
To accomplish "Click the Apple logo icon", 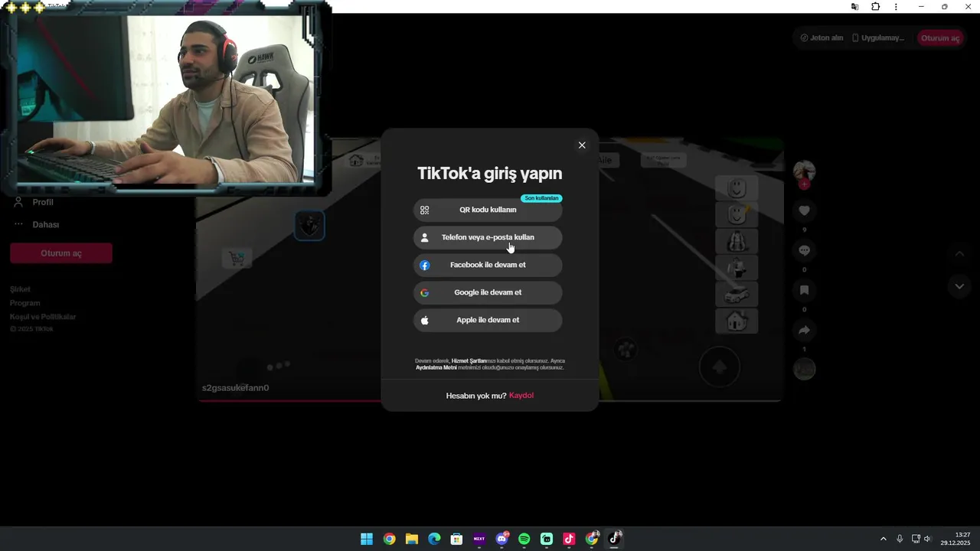I will [425, 320].
